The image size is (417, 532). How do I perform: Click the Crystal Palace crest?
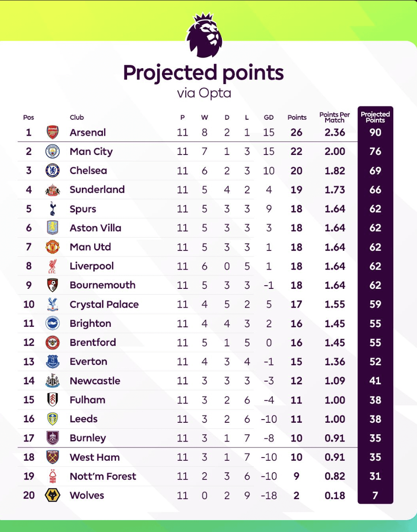(x=53, y=304)
